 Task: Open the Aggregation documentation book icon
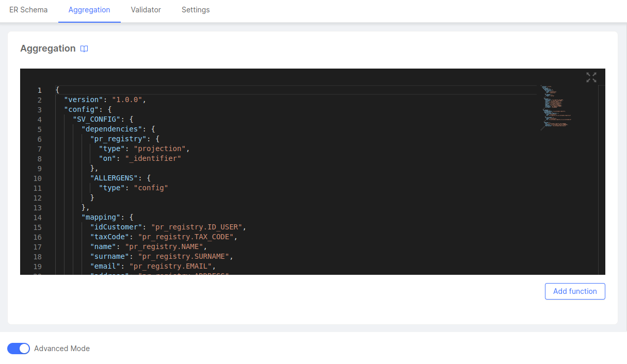tap(84, 48)
